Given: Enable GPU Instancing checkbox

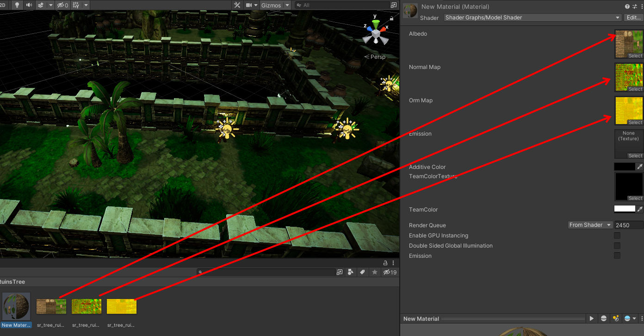Looking at the screenshot, I should click(x=617, y=236).
